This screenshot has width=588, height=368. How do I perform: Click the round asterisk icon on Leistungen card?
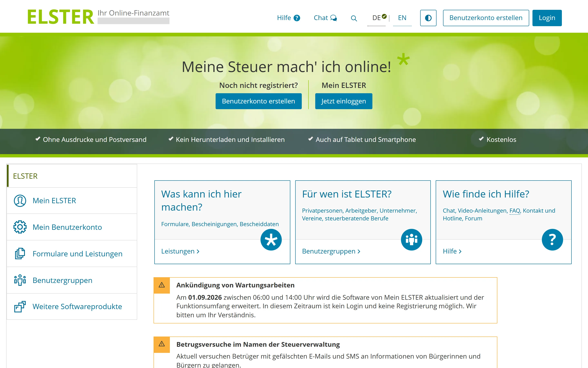pyautogui.click(x=271, y=240)
